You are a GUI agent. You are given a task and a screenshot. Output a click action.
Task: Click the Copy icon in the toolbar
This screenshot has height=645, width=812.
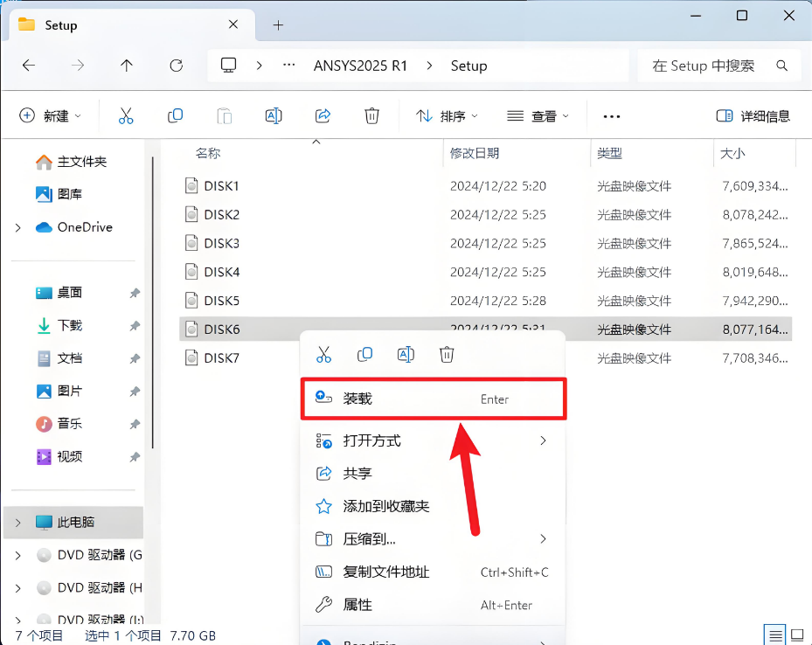tap(175, 116)
